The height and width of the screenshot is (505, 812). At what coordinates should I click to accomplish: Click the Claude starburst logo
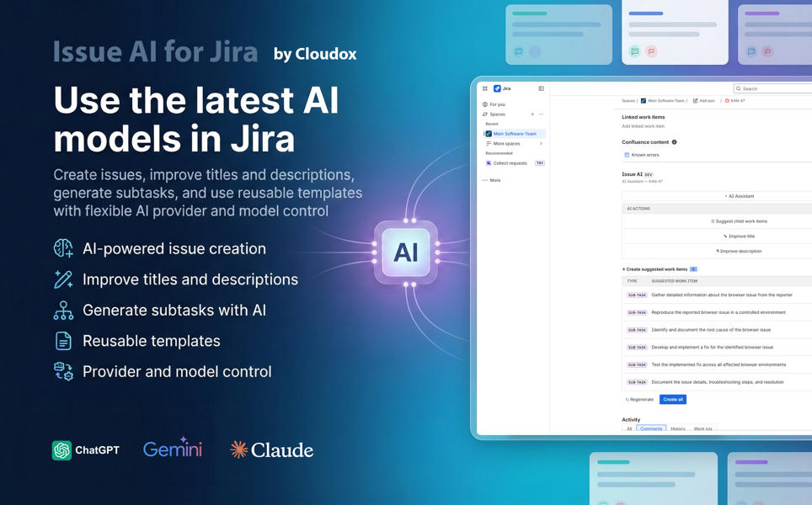point(238,449)
